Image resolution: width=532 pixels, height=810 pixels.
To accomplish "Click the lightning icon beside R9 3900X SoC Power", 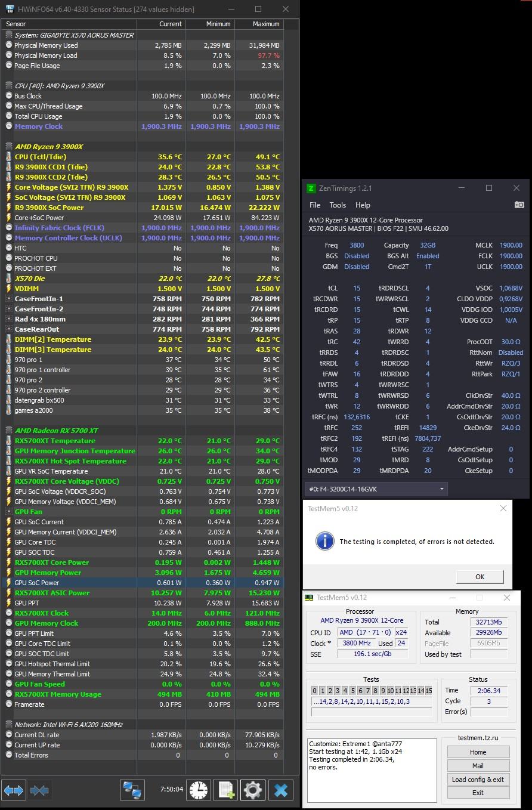I will 8,208.
